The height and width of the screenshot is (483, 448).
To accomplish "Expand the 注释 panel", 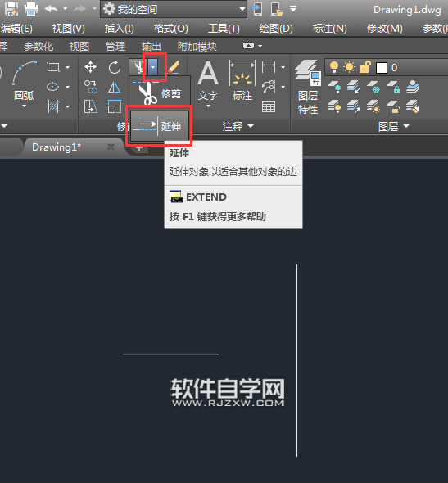I will 238,126.
